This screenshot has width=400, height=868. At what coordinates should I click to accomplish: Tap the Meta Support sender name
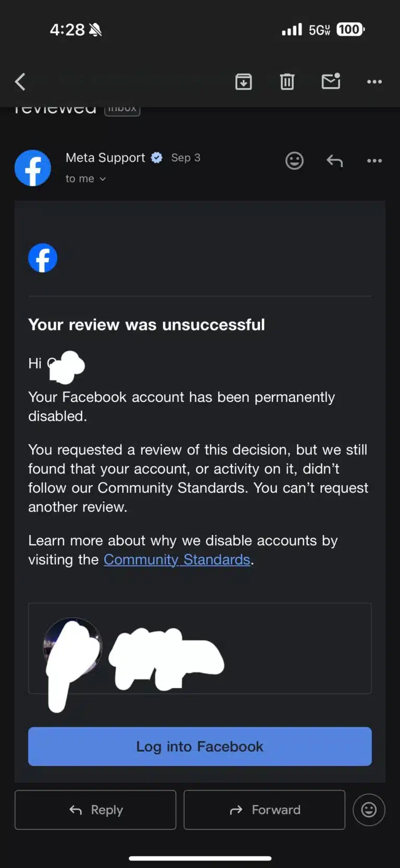point(105,158)
